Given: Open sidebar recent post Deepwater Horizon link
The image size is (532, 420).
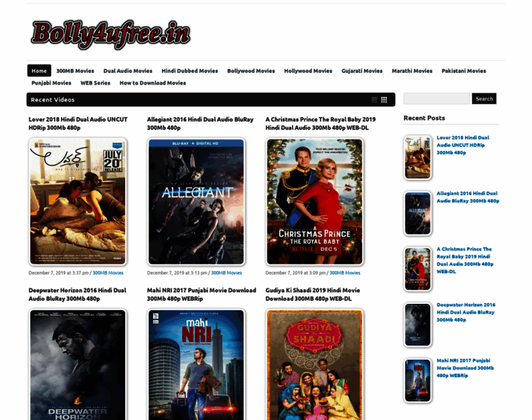Looking at the screenshot, I should coord(465,312).
